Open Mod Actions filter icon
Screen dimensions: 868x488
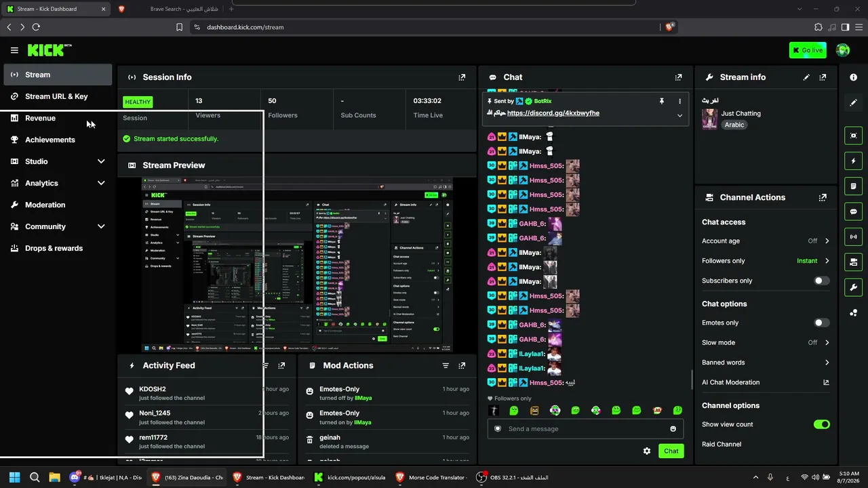click(446, 365)
